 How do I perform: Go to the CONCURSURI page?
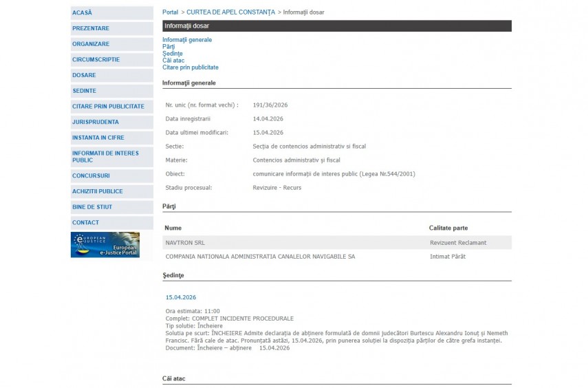pyautogui.click(x=91, y=176)
